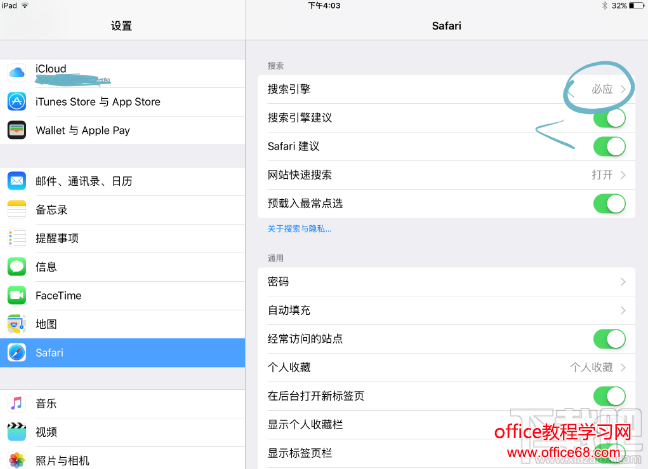The width and height of the screenshot is (650, 469).
Task: Tap the Safari compass icon
Action: pos(17,353)
